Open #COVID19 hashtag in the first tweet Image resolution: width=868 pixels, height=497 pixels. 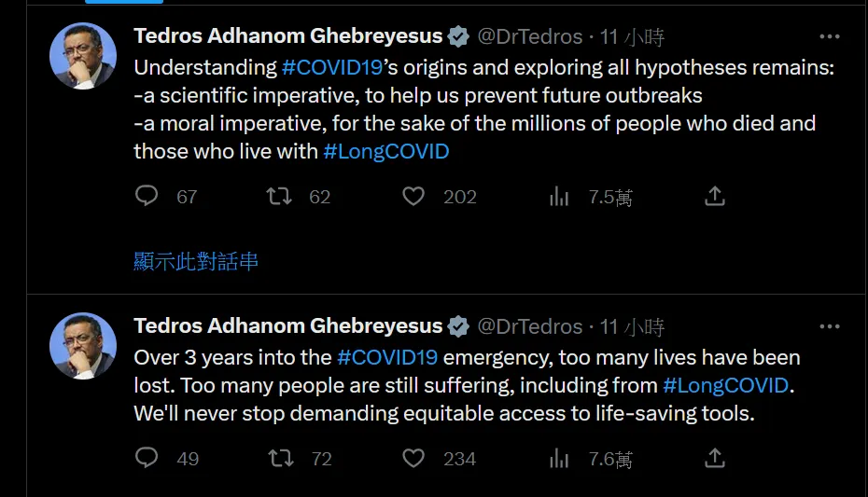[x=333, y=68]
